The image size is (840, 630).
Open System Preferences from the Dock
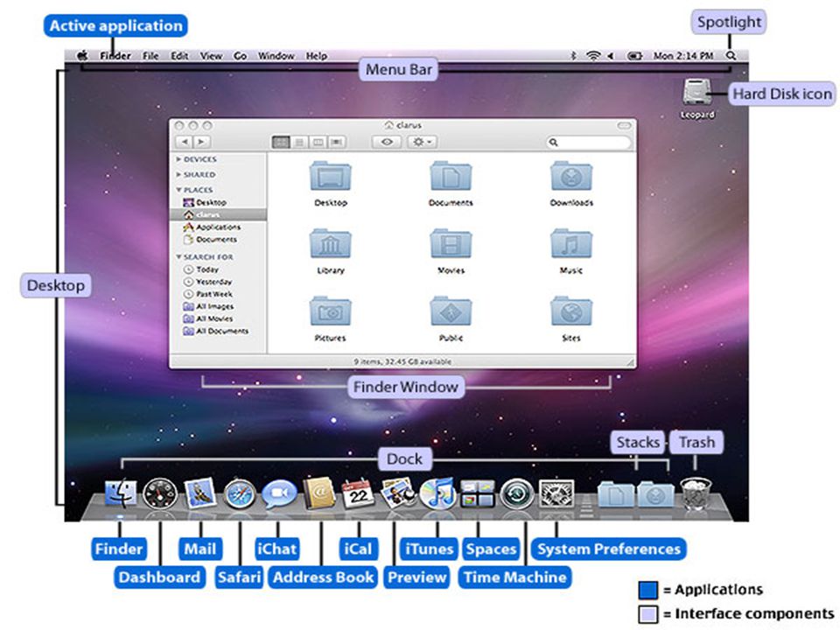click(x=556, y=493)
